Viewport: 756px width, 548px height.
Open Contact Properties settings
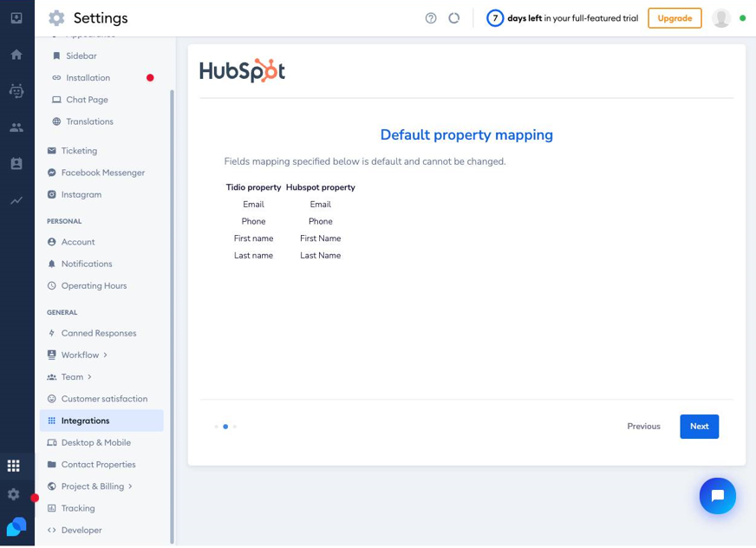coord(98,465)
